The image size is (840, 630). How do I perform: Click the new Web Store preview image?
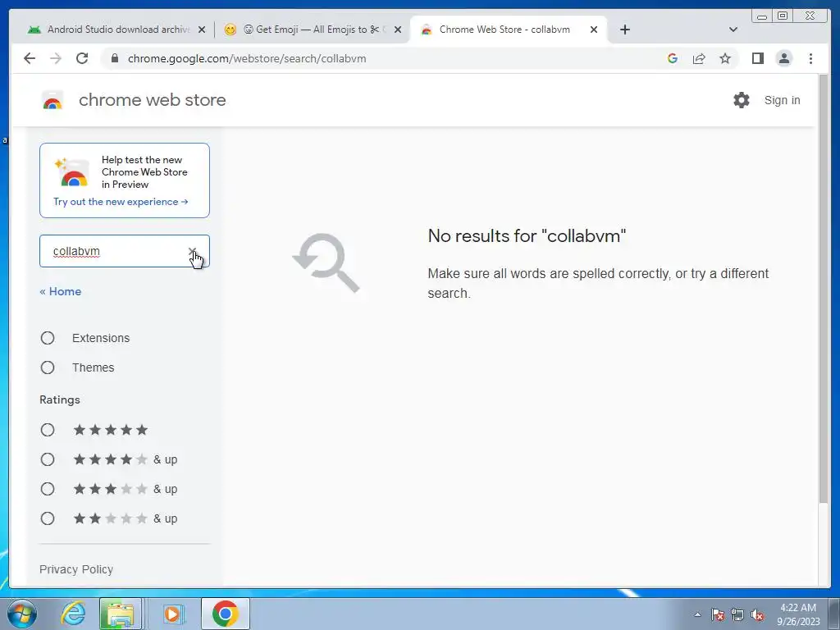(x=72, y=172)
